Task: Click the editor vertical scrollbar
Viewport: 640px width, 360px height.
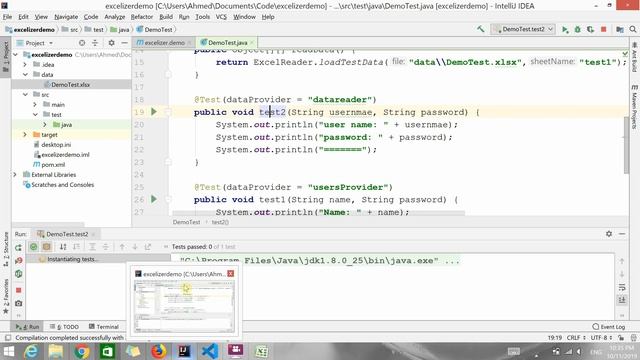Action: 627,145
